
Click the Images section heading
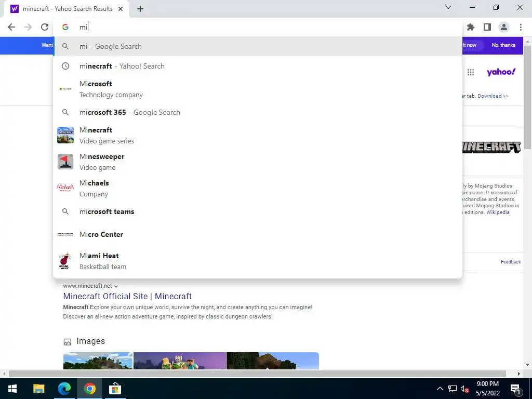90,341
